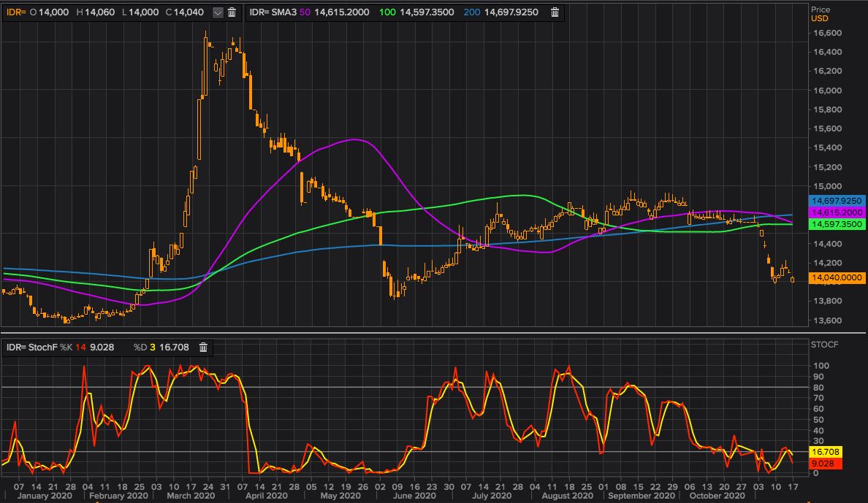Click the SMA 200 period value
The image size is (868, 503).
(472, 12)
